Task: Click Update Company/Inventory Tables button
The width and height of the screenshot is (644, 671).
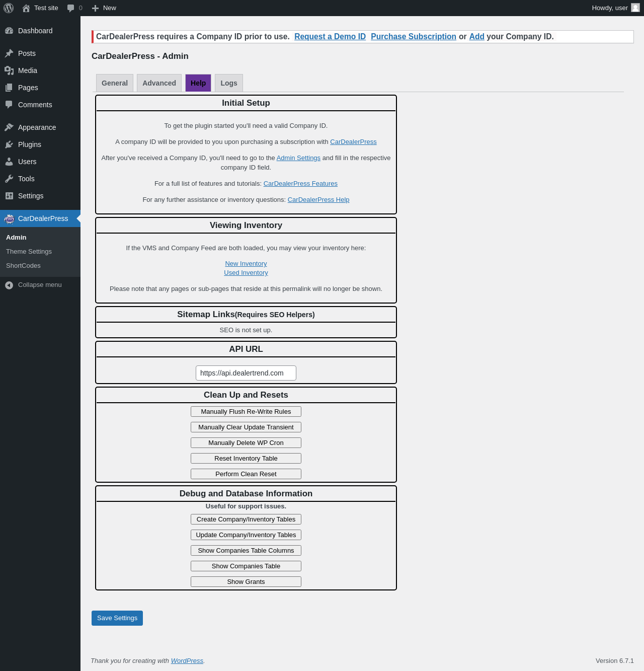Action: 246,535
